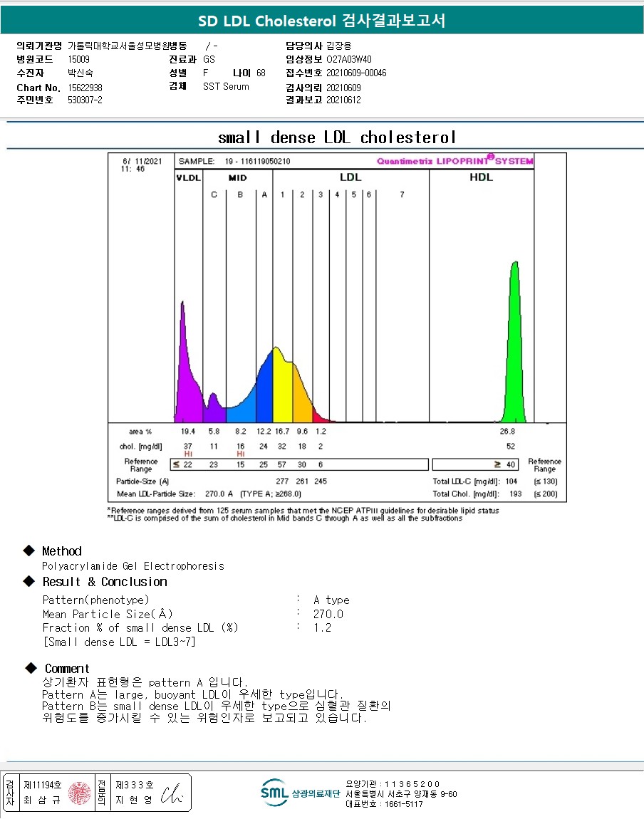
Task: Click the small dense LDL fraction value 1.2
Action: coord(322,628)
